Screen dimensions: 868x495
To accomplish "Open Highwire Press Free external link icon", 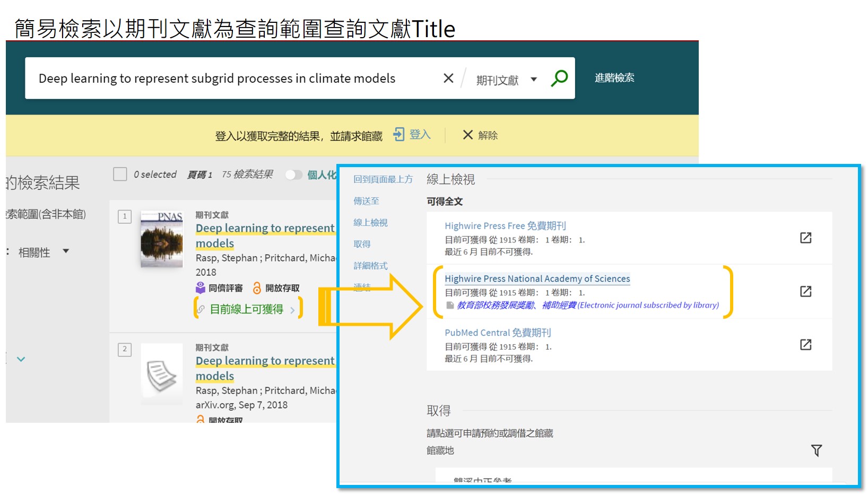I will click(x=805, y=238).
